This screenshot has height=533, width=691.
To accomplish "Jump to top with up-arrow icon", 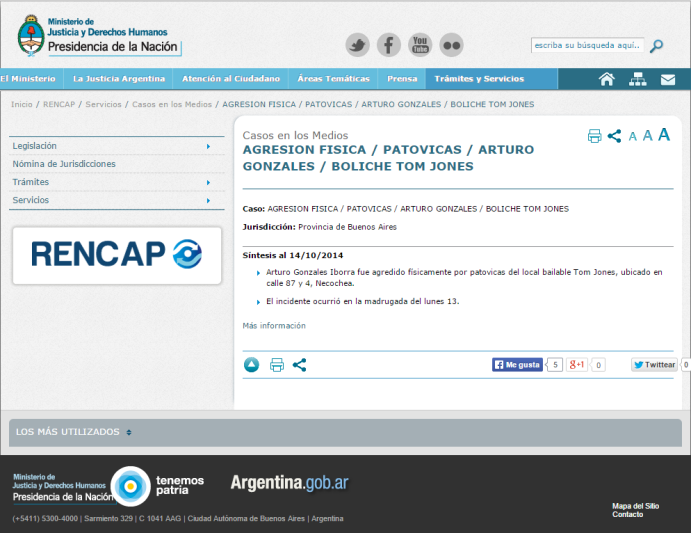I will point(251,365).
